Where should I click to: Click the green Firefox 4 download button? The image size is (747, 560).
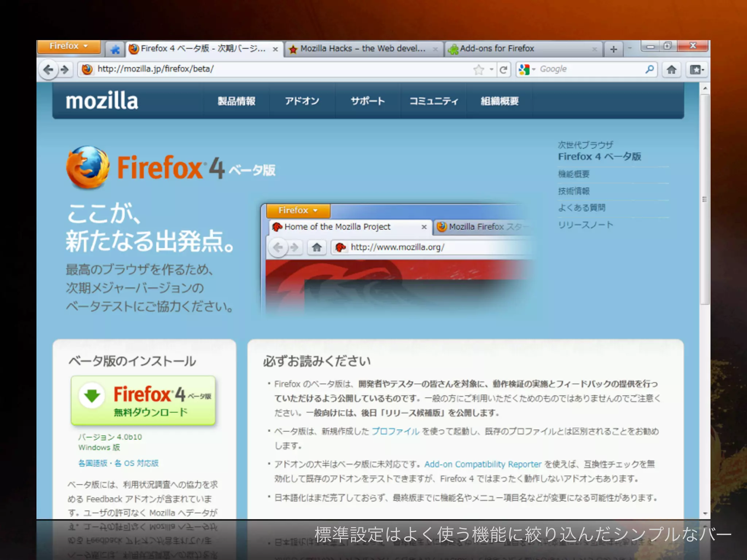coord(143,400)
